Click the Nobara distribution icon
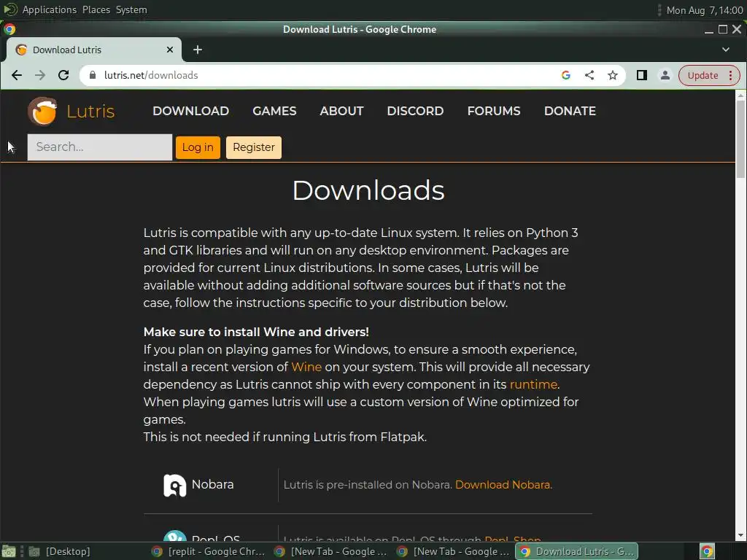Screen dimensions: 747x560 (x=175, y=485)
